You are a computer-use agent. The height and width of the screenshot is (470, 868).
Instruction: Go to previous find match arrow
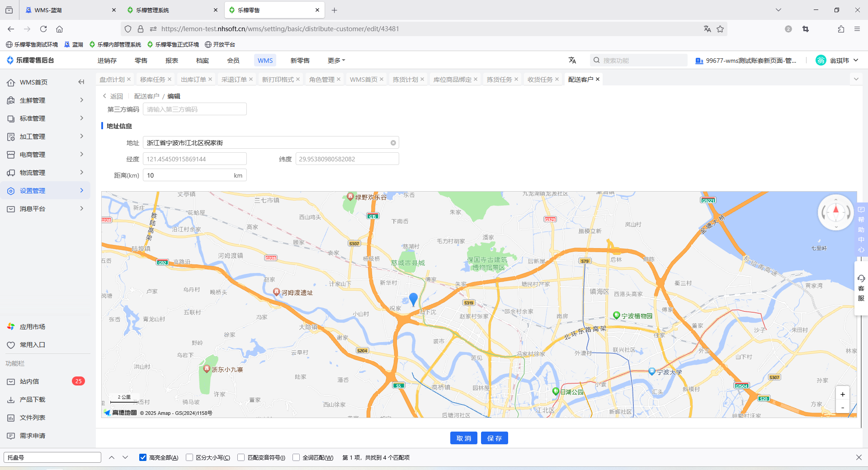[x=112, y=457]
